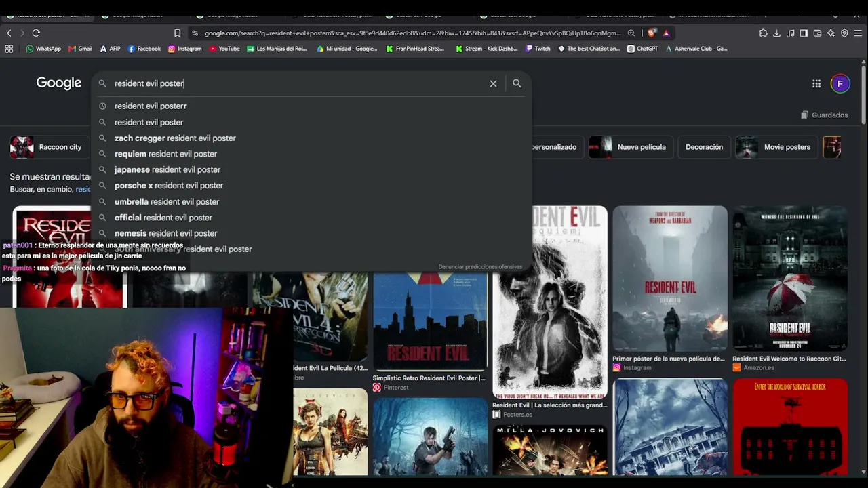This screenshot has width=868, height=488.
Task: Select suggestion "nemesis resident evil poster"
Action: (x=312, y=233)
